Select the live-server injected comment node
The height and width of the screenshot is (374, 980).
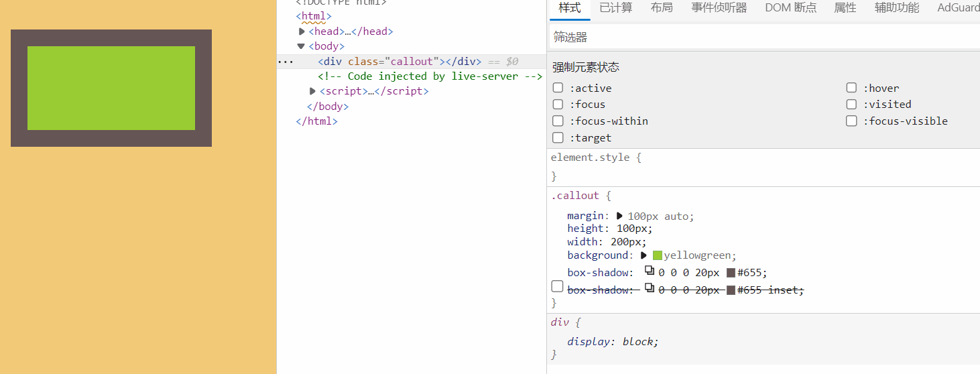coord(430,76)
